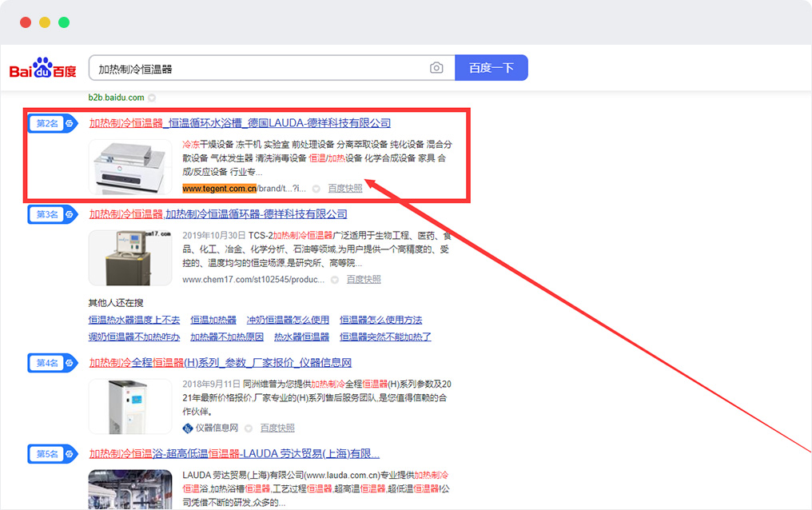Image resolution: width=812 pixels, height=510 pixels.
Task: Open result 加热制冷恒温浴-超高低温恒温器-LAUDA 劳达贸易
Action: [234, 453]
